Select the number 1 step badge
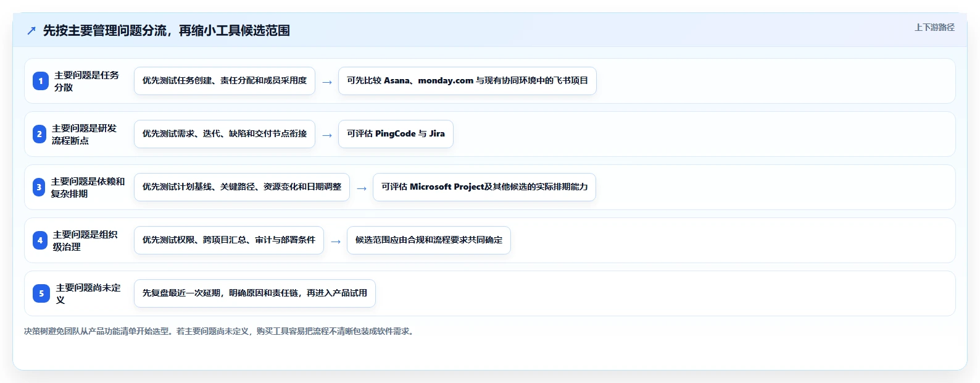The image size is (980, 383). tap(41, 81)
